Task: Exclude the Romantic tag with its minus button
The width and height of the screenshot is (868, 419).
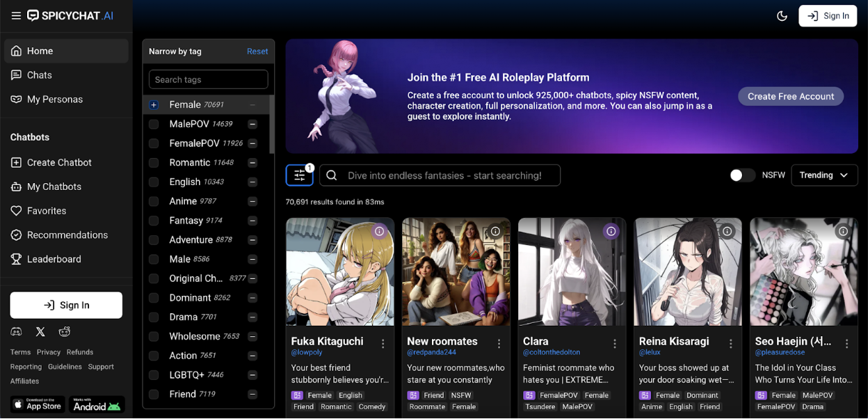Action: click(252, 163)
